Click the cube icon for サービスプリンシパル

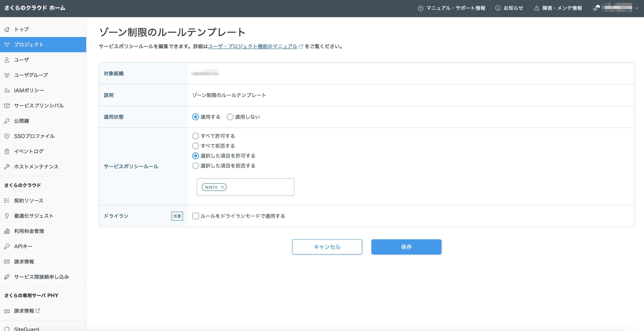coord(7,106)
